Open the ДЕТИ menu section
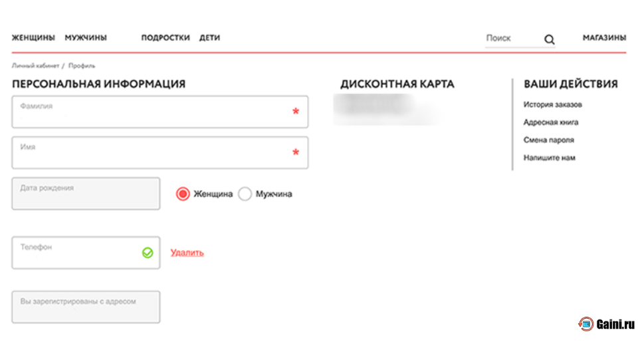Viewport: 644px width, 360px height. pos(210,38)
